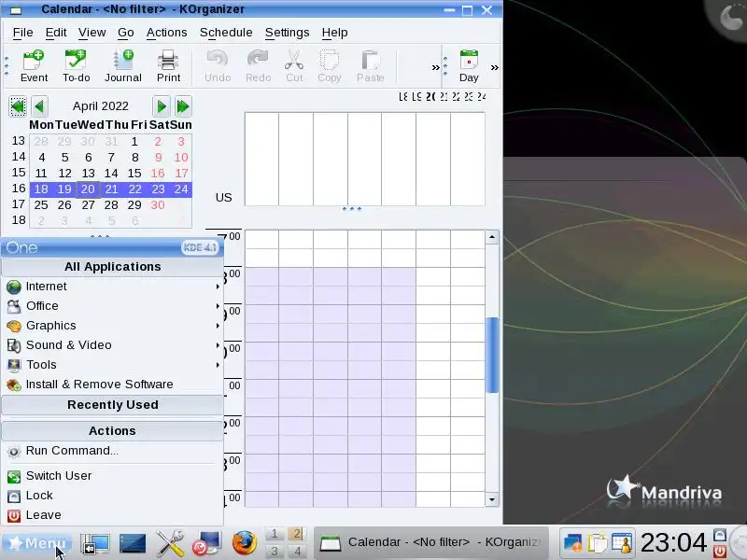
Task: Open Install & Remove Software
Action: (112, 384)
